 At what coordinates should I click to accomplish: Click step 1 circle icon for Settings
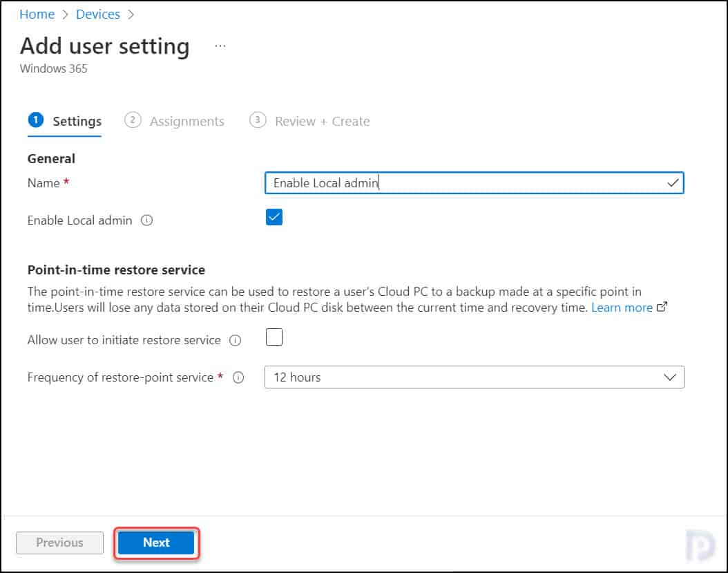(x=36, y=120)
